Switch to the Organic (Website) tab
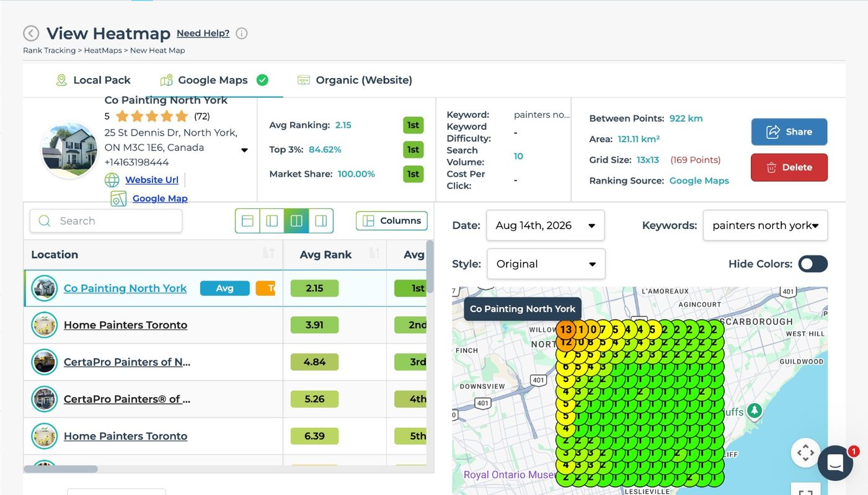 pos(355,80)
